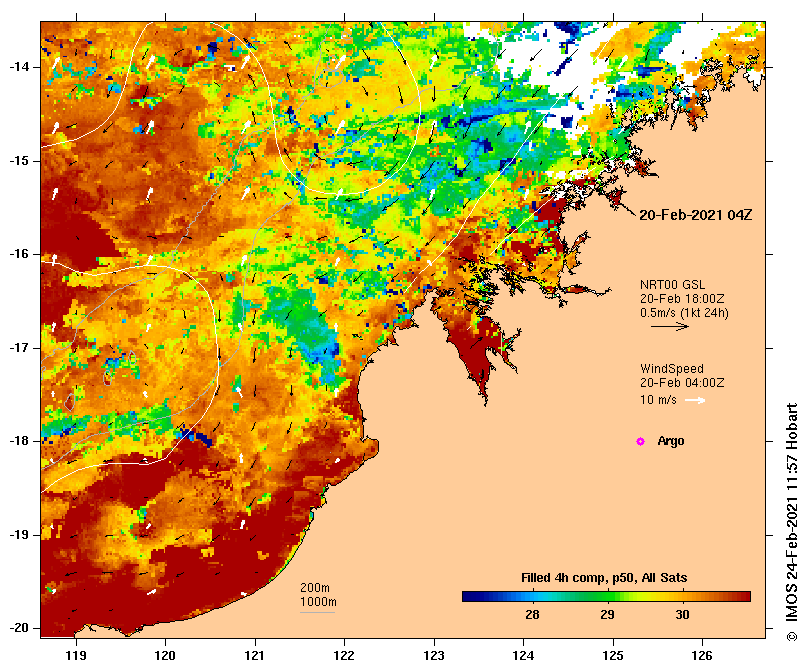
Task: Click the white wind reference arrow
Action: point(695,400)
